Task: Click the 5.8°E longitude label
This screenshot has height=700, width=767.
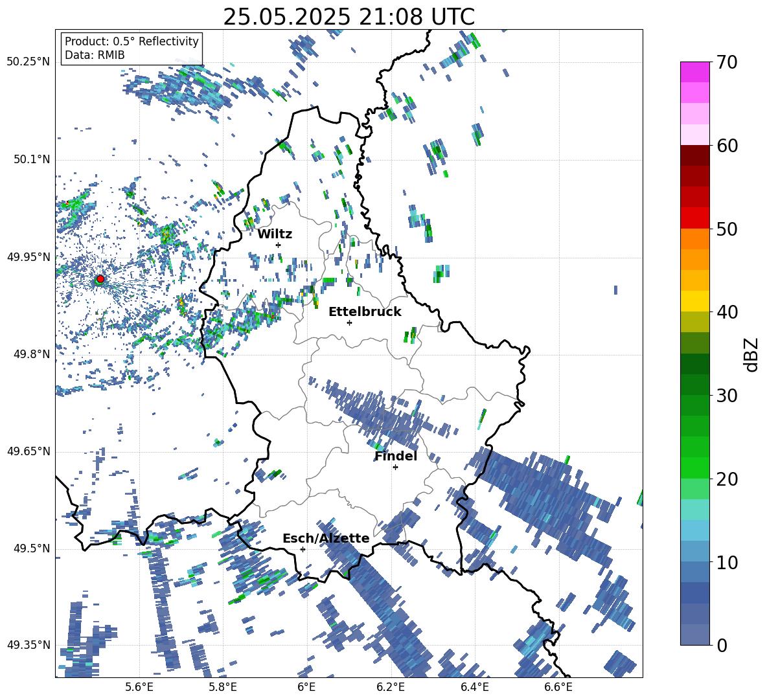Action: (223, 687)
